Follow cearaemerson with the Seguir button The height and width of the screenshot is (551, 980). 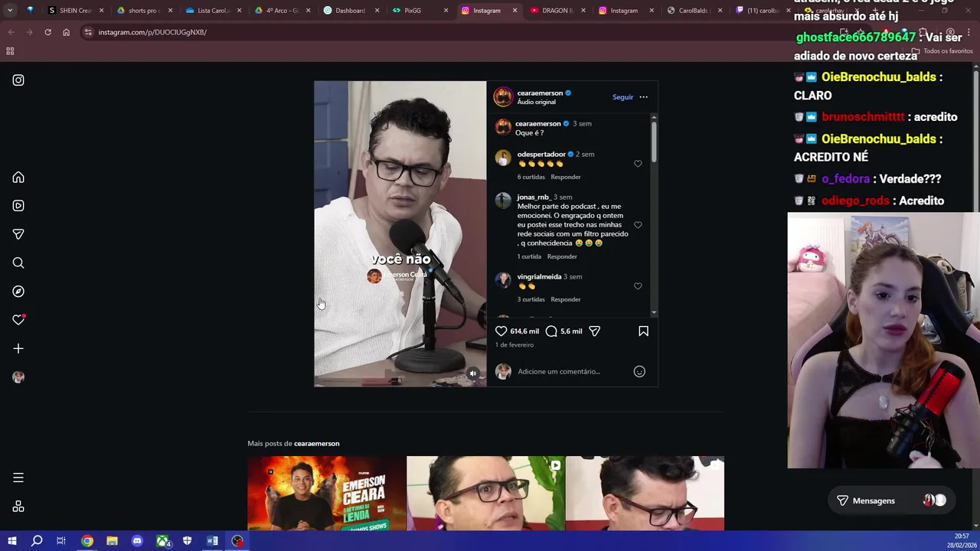pos(622,97)
